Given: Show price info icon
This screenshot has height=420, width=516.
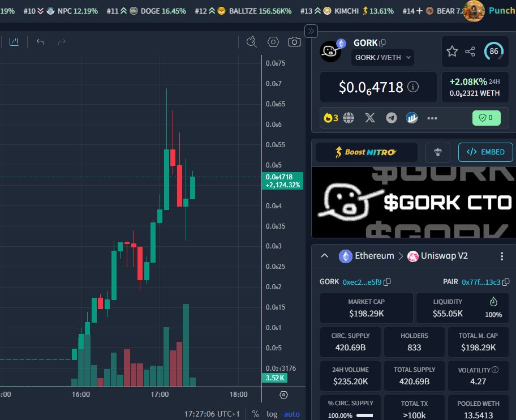Looking at the screenshot, I should pyautogui.click(x=413, y=87).
